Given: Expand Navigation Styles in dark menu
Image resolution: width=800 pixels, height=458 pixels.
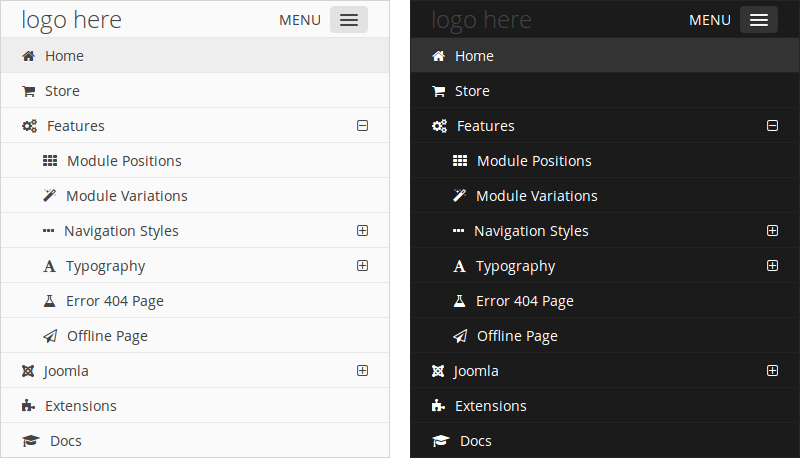Looking at the screenshot, I should (772, 231).
